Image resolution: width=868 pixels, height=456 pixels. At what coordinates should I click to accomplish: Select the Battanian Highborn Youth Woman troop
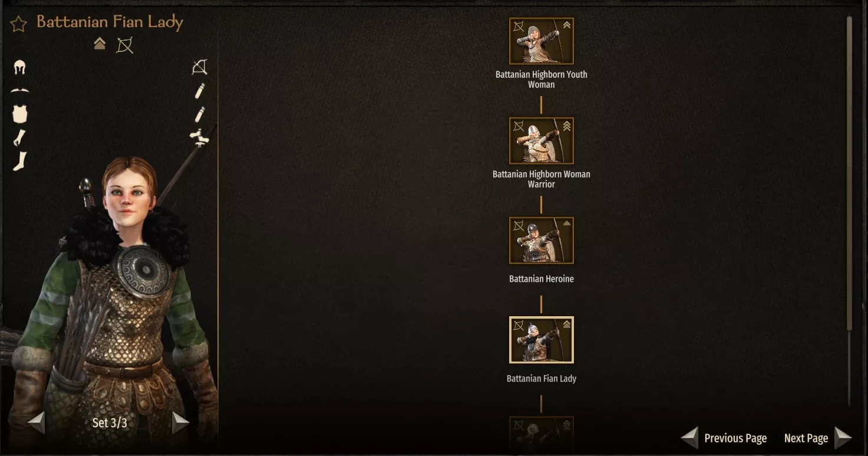541,41
